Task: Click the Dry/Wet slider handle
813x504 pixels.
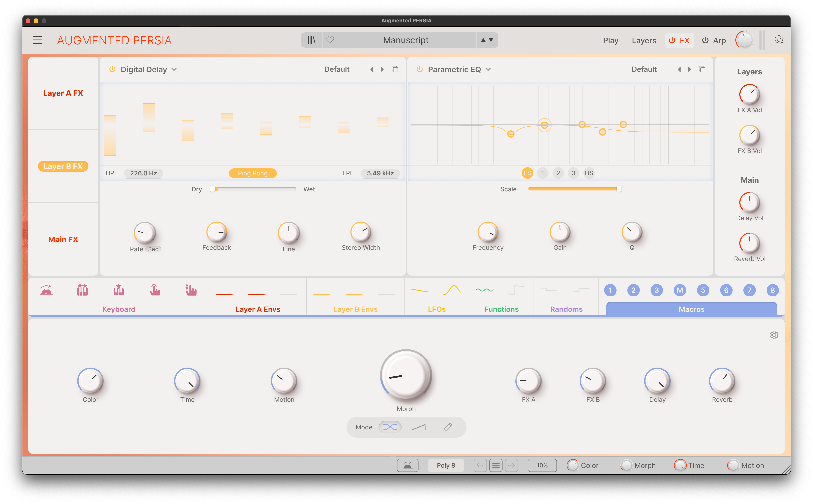Action: [x=213, y=189]
